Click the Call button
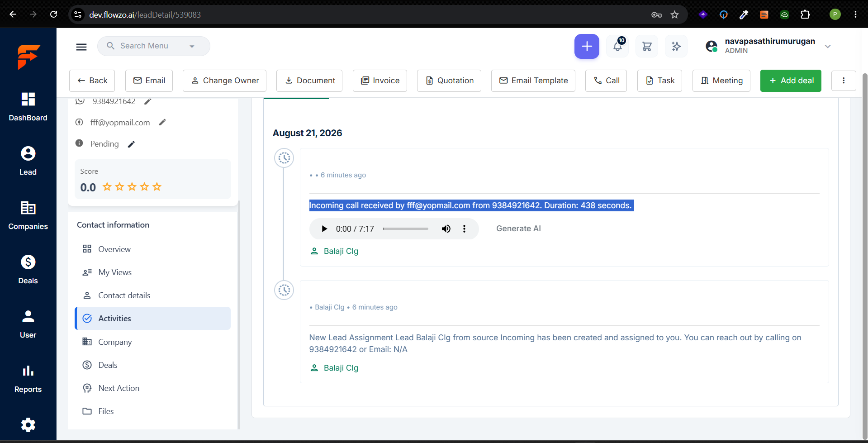 point(606,81)
